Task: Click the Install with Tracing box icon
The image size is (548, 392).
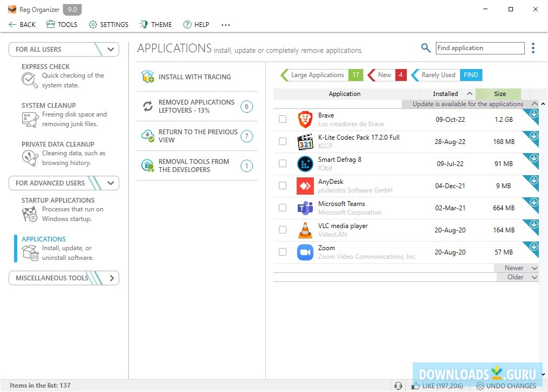Action: pyautogui.click(x=148, y=77)
